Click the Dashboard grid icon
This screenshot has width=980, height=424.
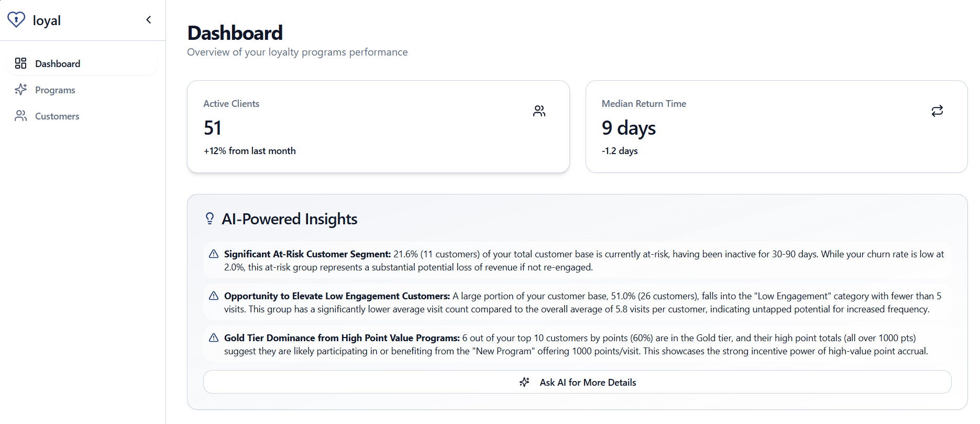[21, 63]
